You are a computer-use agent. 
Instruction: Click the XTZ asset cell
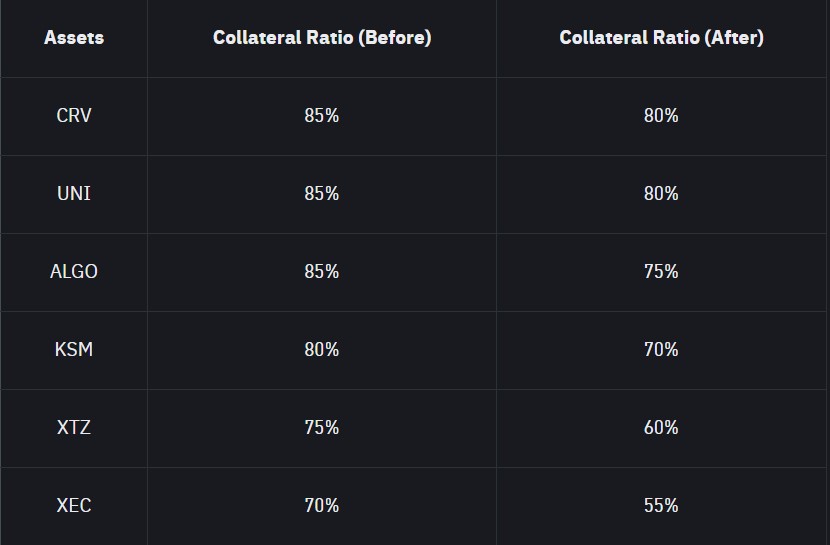(74, 428)
